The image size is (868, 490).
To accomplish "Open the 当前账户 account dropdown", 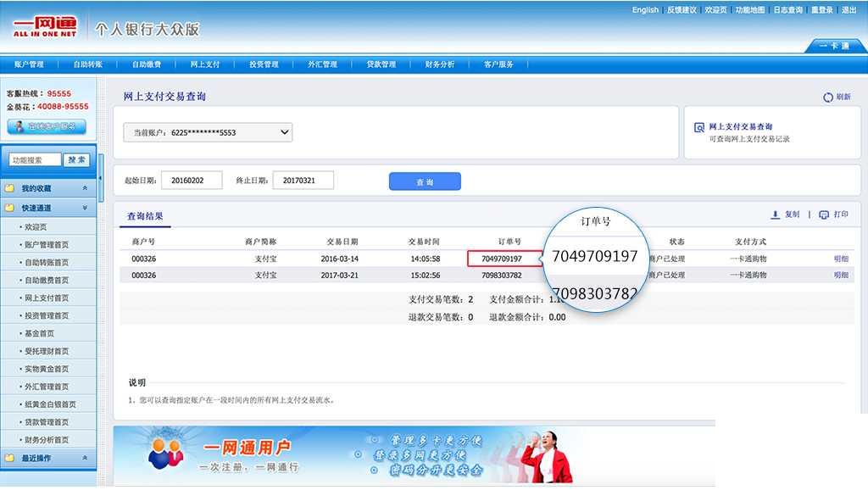I will 284,132.
